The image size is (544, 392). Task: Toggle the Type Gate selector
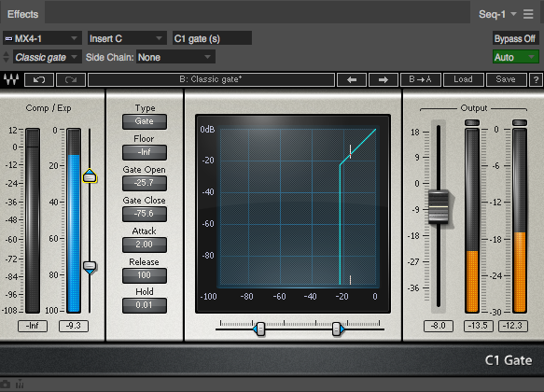pos(145,121)
